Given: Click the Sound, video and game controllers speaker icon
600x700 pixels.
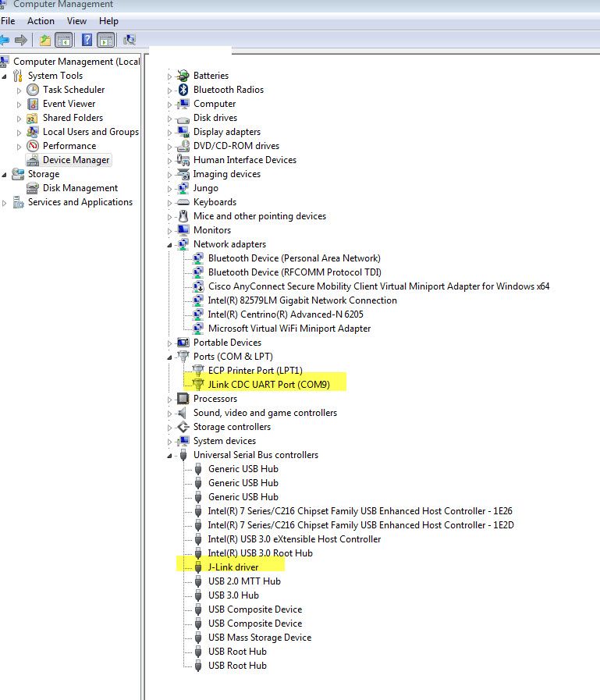Looking at the screenshot, I should [x=182, y=413].
